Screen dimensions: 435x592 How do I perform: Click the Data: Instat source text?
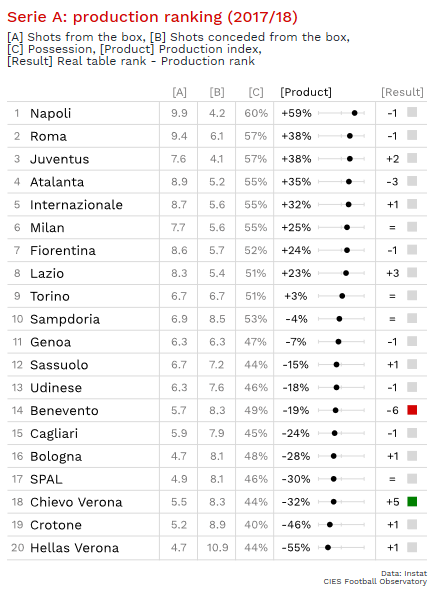(404, 574)
